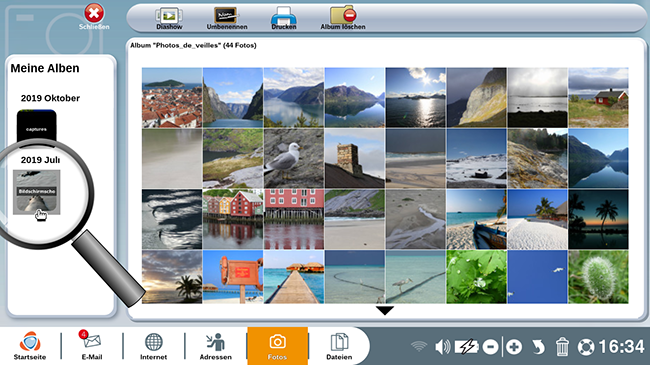Screen dimensions: 650x365
Task: Open Adressen contacts
Action: 216,346
